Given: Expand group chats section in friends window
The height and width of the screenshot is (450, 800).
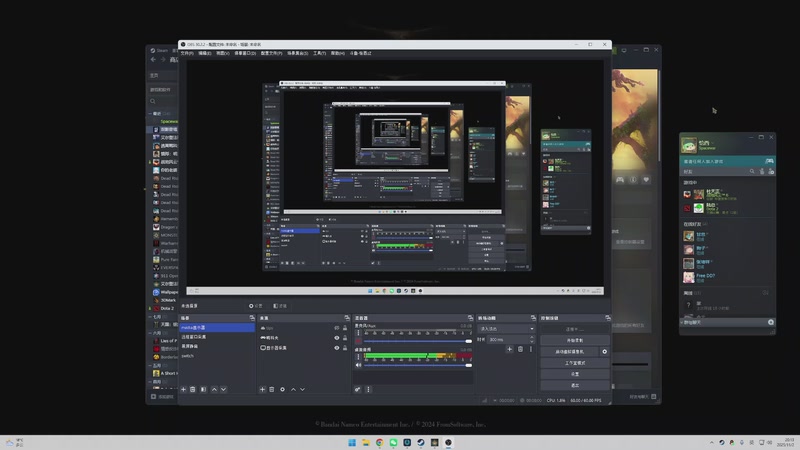Looking at the screenshot, I should 692,322.
